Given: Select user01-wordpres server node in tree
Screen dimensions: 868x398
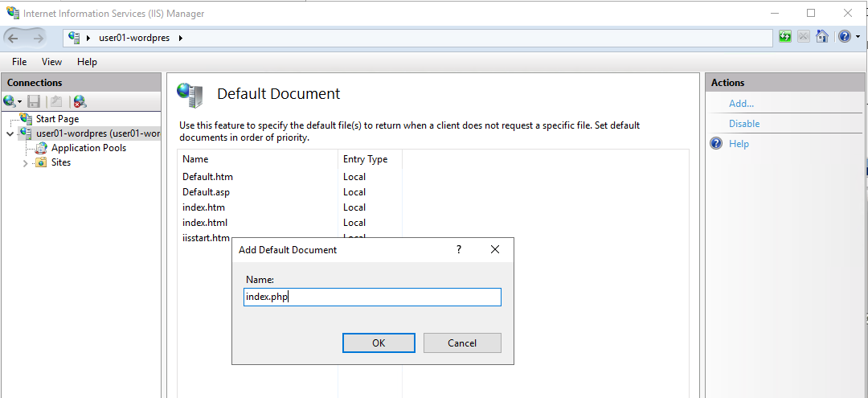Looking at the screenshot, I should (x=98, y=133).
